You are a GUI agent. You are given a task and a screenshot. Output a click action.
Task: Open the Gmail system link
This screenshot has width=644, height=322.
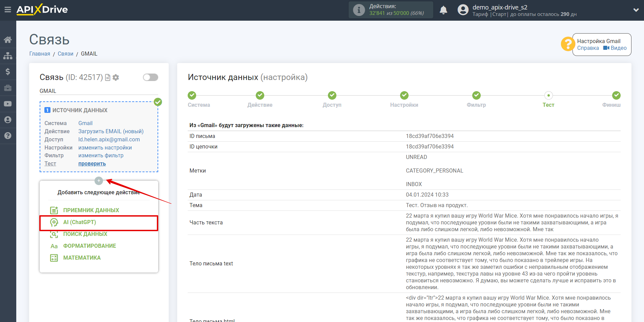point(85,123)
